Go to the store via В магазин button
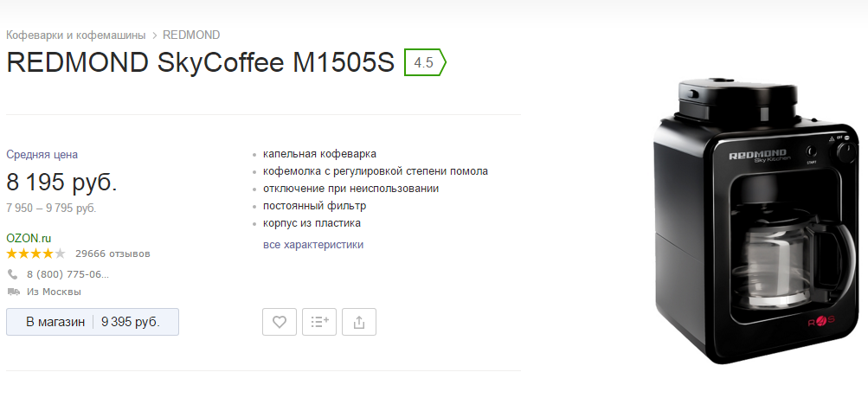 (x=93, y=322)
